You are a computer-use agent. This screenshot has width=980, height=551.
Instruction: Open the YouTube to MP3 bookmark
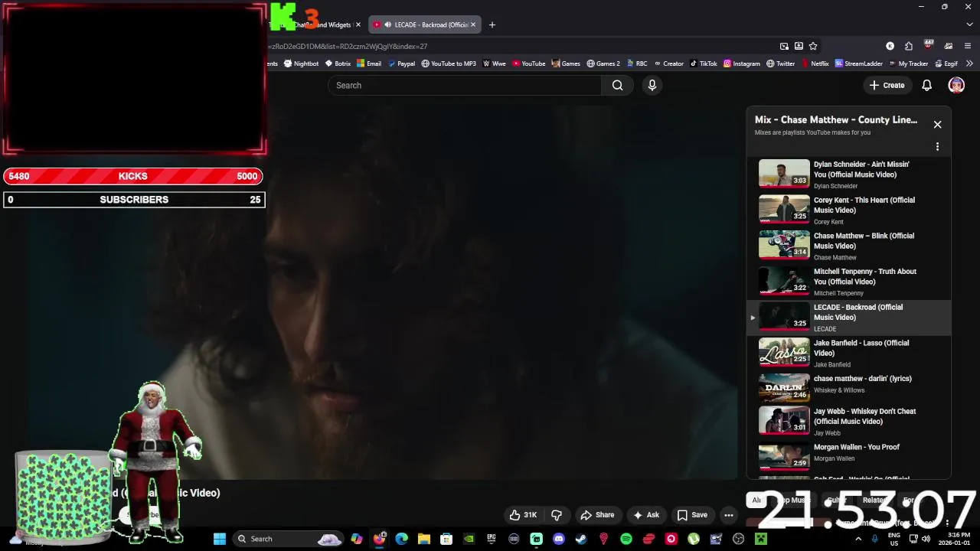[449, 64]
